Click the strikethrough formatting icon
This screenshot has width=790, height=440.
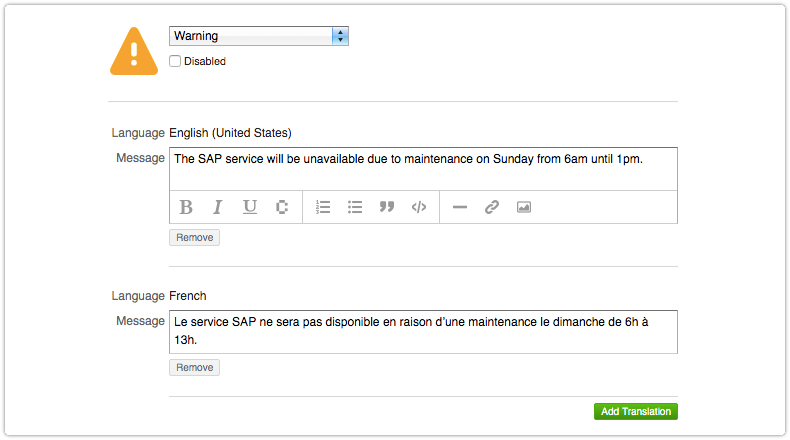click(x=282, y=207)
